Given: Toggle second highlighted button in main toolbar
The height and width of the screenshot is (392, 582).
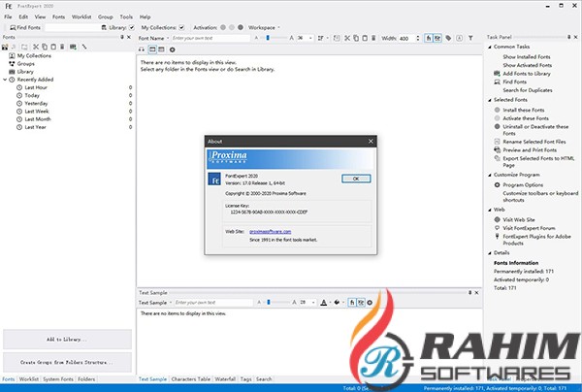Looking at the screenshot, I should coord(437,38).
